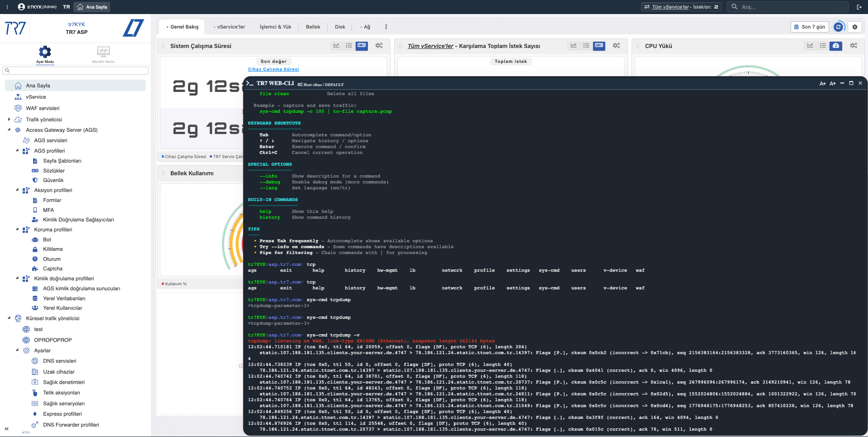Switch to İşlemci & Yük tab
Image resolution: width=868 pixels, height=437 pixels.
(275, 27)
